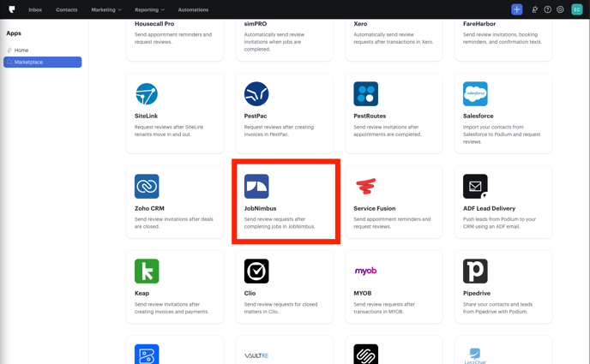Select the Salesforce cloud icon
Image resolution: width=590 pixels, height=364 pixels.
point(475,94)
